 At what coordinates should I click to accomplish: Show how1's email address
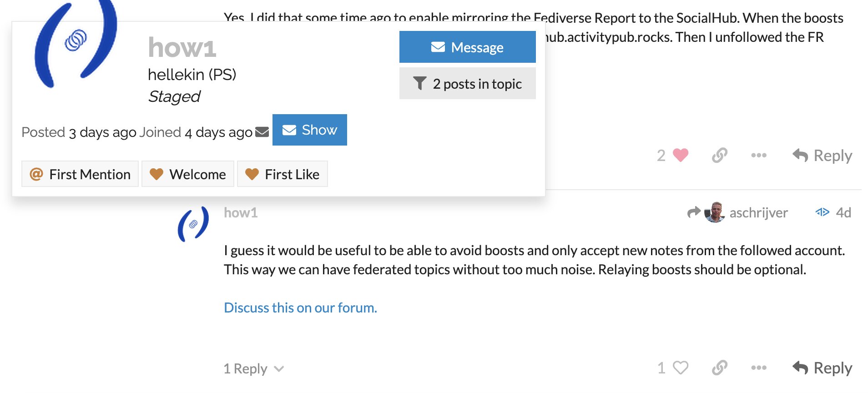(309, 130)
